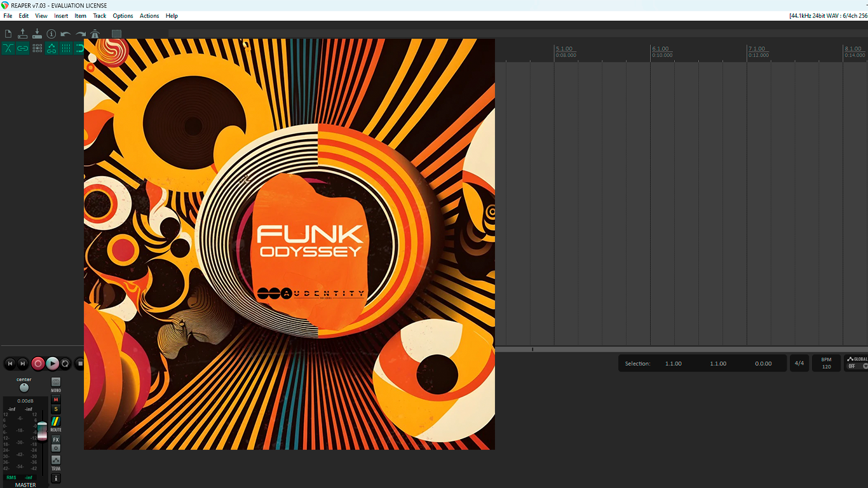The width and height of the screenshot is (868, 488).
Task: Click the go to project end transport button
Action: pyautogui.click(x=23, y=363)
